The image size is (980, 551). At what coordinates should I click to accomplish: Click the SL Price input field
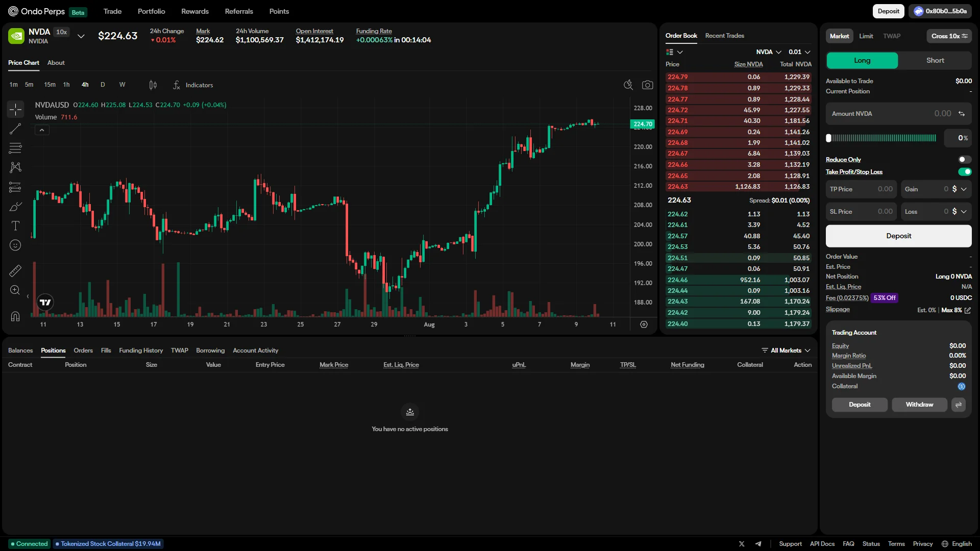pos(861,212)
